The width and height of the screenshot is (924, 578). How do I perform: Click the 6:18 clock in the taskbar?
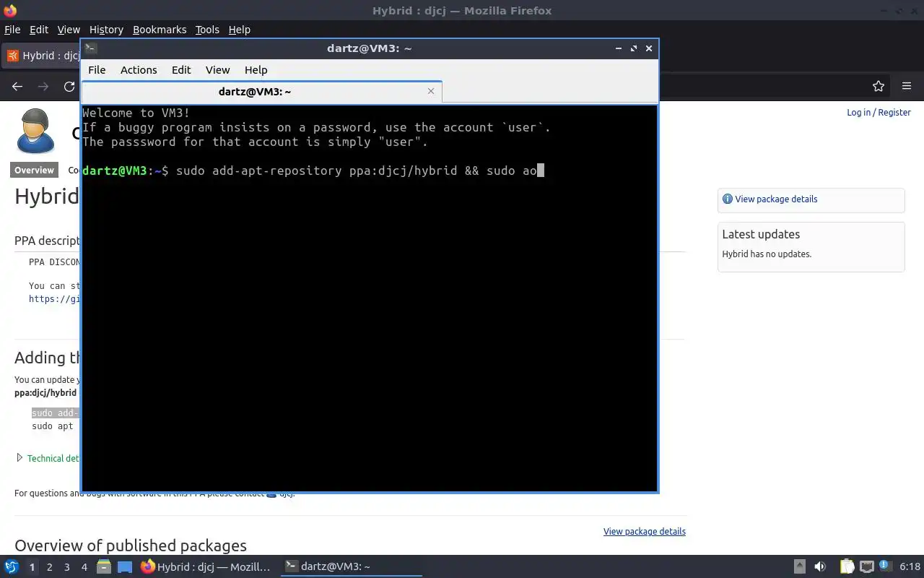(910, 566)
